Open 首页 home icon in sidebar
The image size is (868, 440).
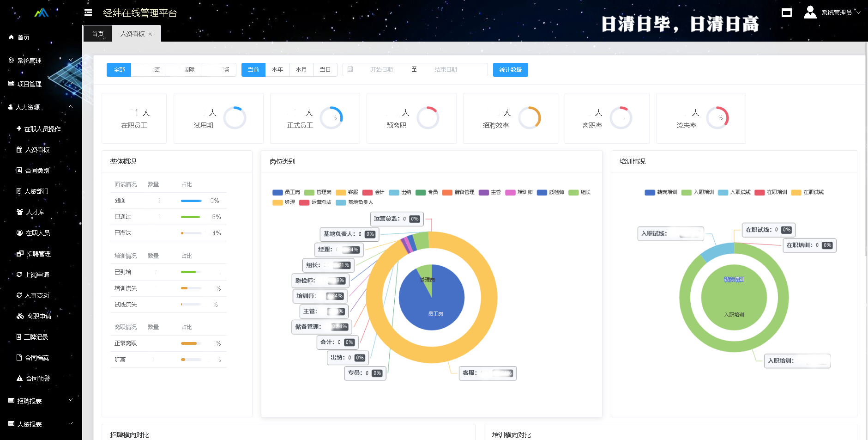[12, 37]
